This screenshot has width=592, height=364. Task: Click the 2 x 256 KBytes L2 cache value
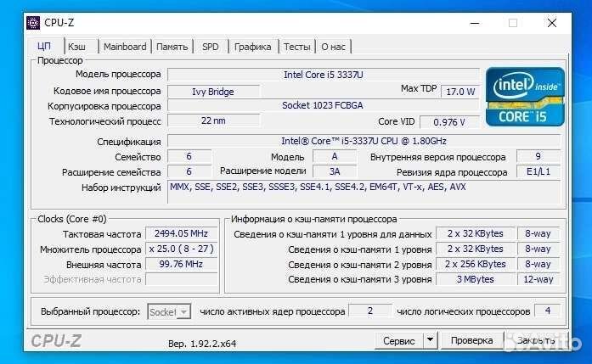pyautogui.click(x=476, y=264)
